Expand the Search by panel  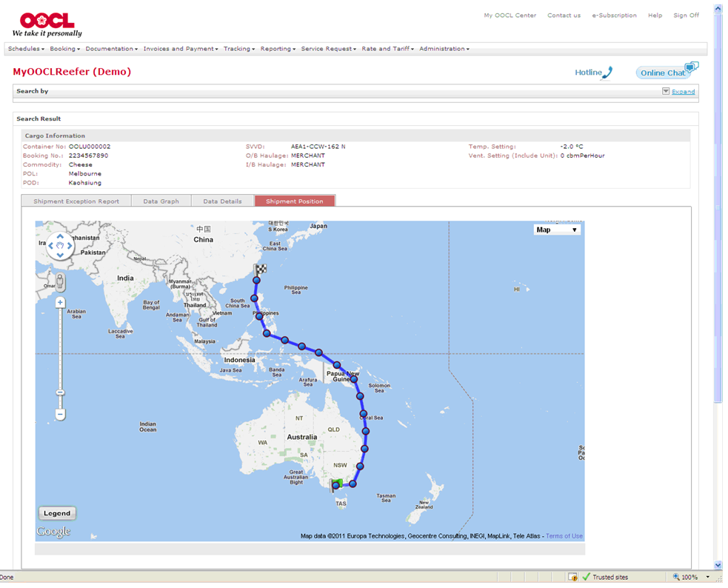pyautogui.click(x=683, y=92)
